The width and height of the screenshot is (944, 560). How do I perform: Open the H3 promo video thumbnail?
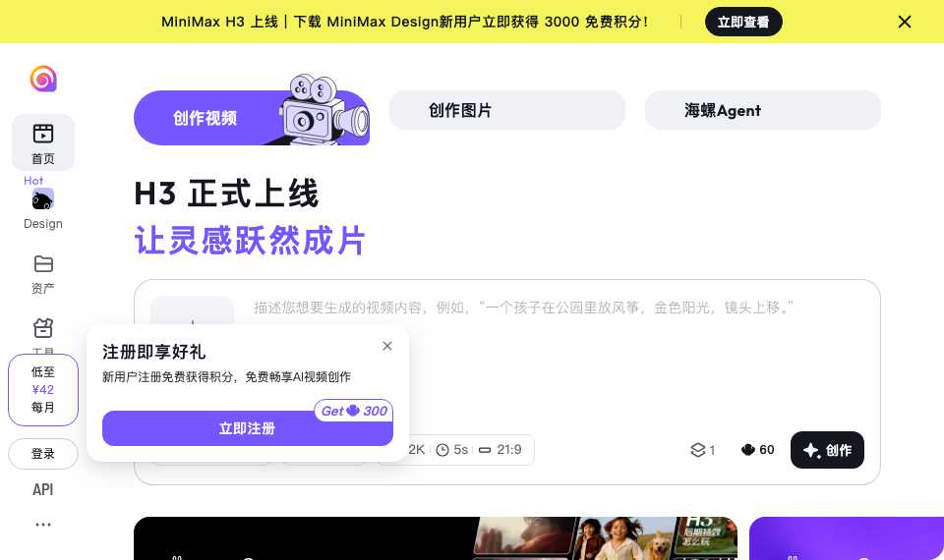coord(436,538)
